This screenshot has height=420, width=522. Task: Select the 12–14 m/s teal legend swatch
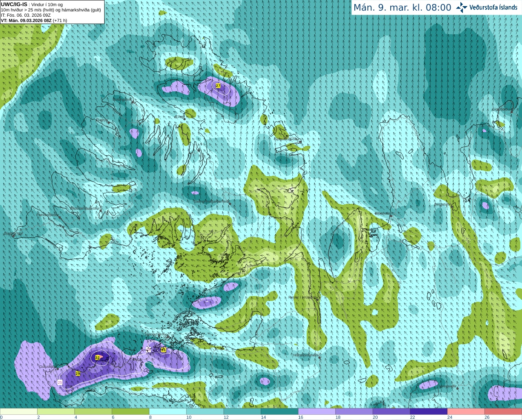242,411
